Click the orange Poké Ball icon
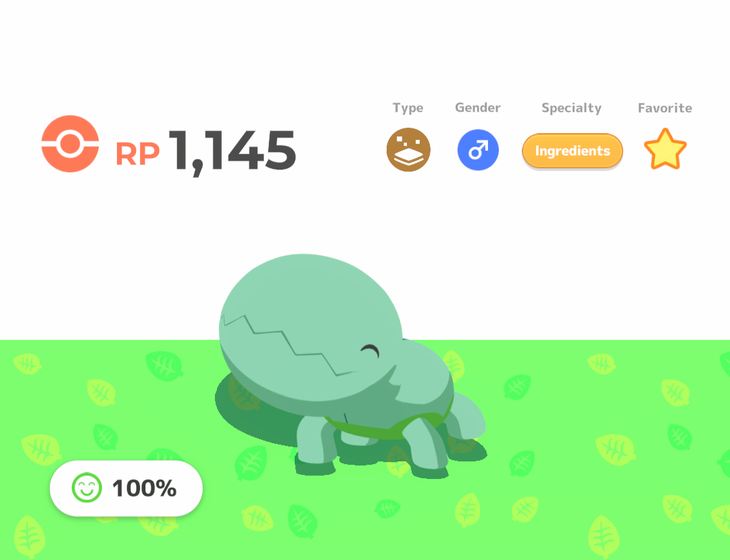730x560 pixels. (x=70, y=144)
